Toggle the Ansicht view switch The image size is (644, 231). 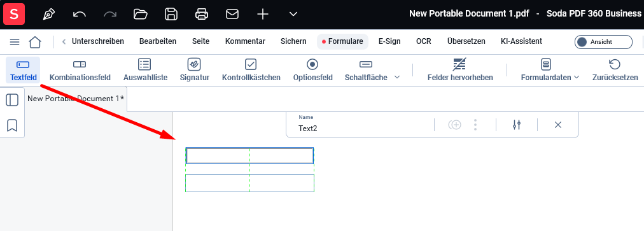click(x=603, y=42)
